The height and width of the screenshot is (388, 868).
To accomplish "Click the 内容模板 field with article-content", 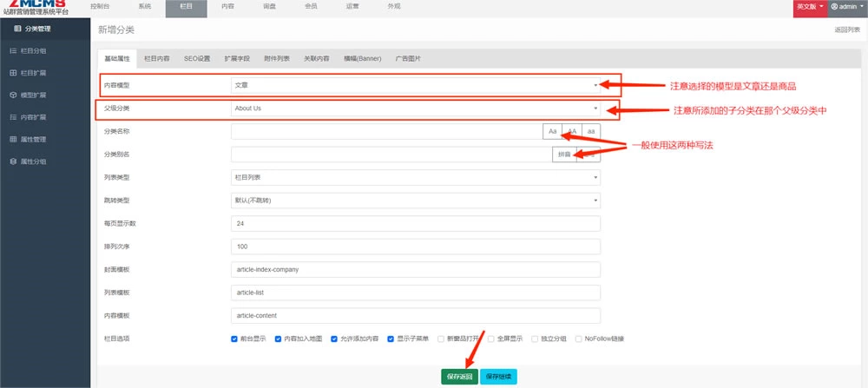I will click(x=416, y=315).
